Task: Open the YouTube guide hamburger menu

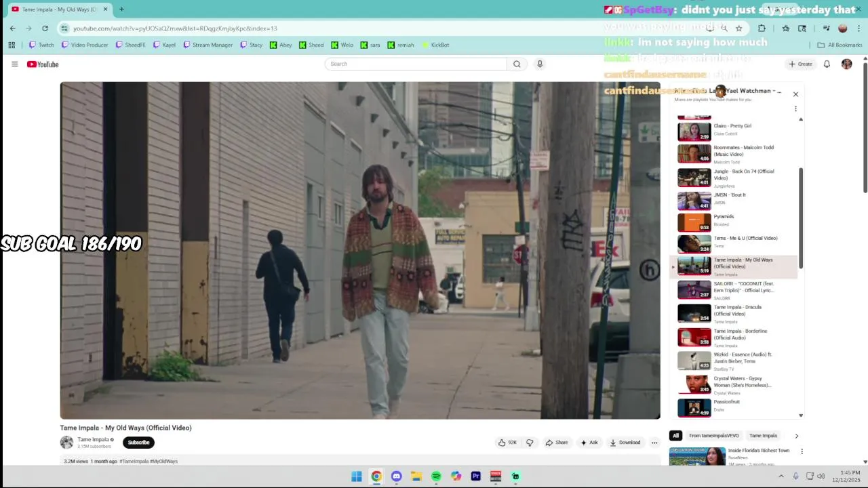Action: coord(14,64)
